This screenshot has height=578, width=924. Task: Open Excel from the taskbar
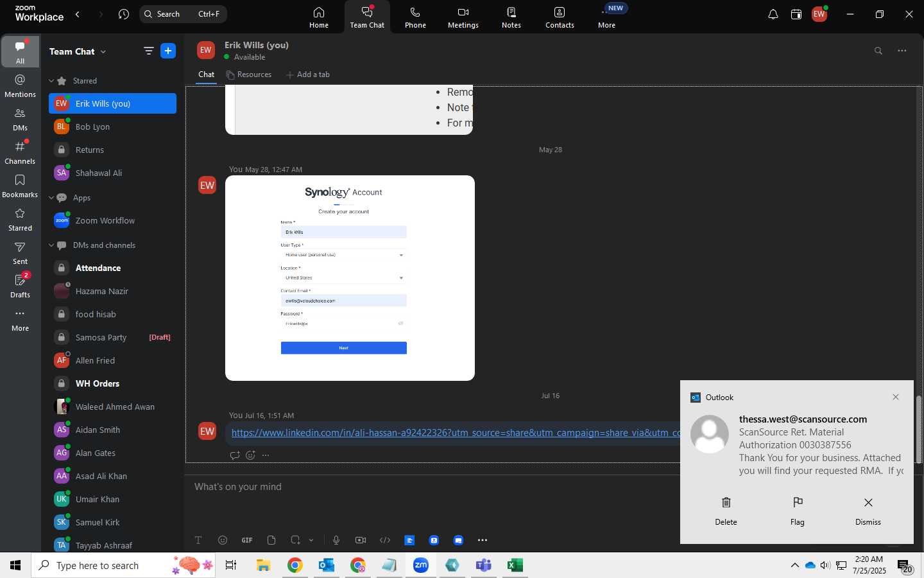pyautogui.click(x=515, y=565)
